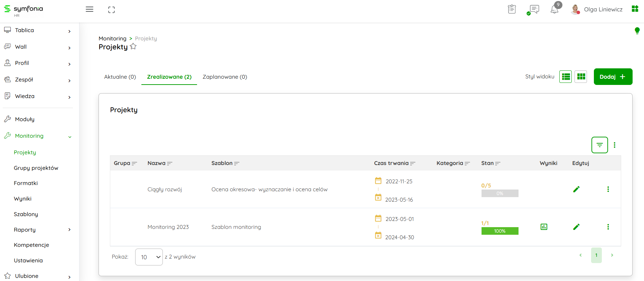
Task: Click the Dodaj button
Action: click(x=613, y=77)
